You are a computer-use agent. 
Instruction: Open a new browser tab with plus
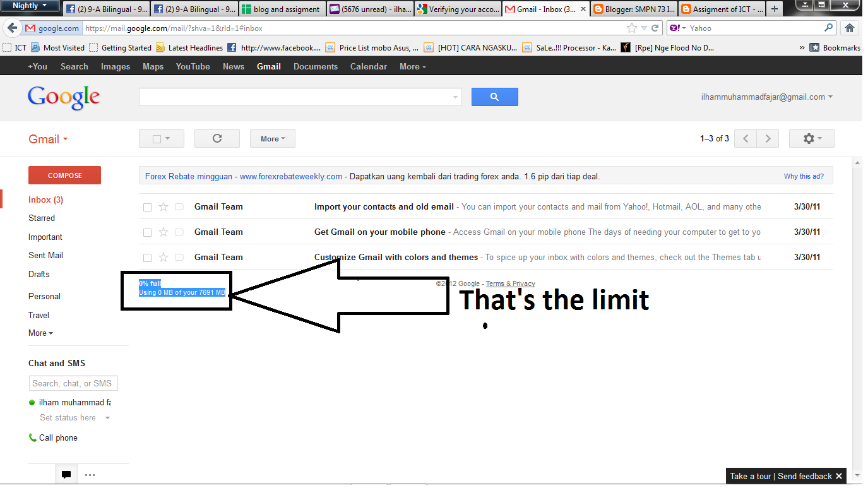(x=774, y=9)
